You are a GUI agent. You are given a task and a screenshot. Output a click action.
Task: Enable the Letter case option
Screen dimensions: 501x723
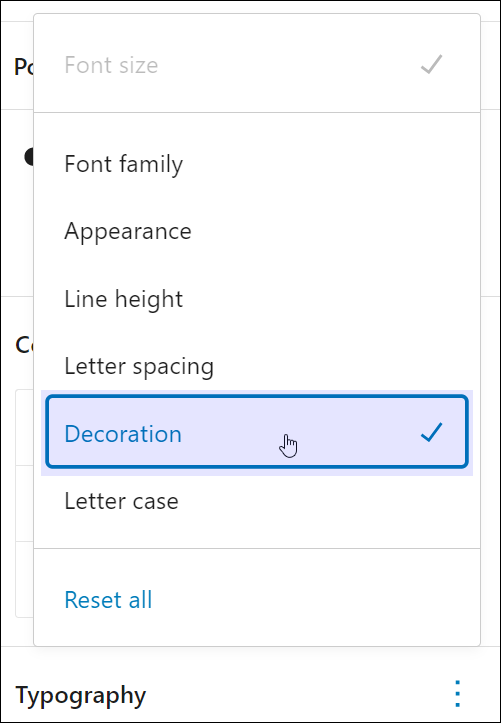257,501
